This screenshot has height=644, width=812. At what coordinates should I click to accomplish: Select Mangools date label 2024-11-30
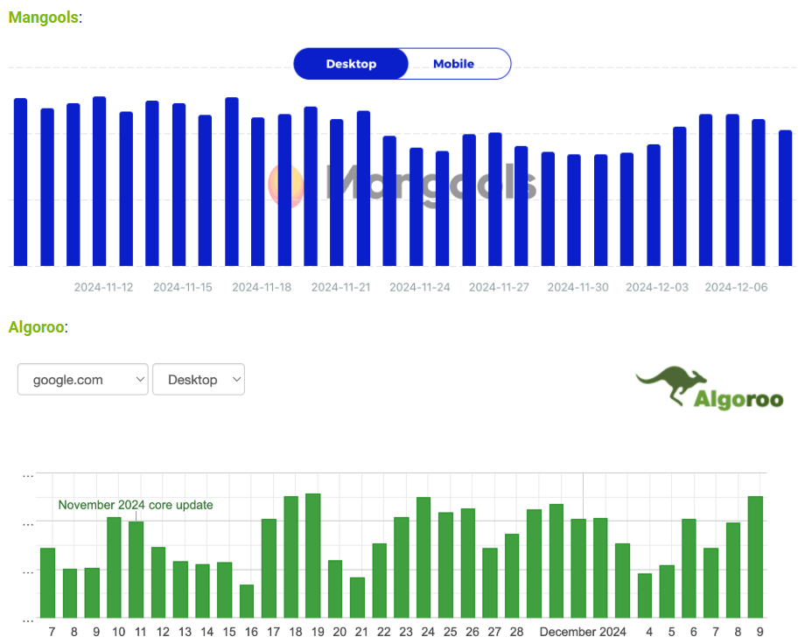(577, 287)
